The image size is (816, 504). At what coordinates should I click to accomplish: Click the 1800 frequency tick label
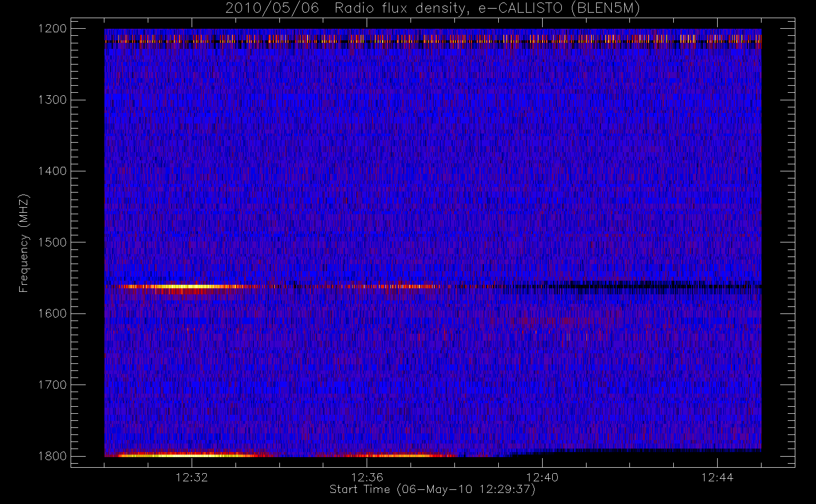pyautogui.click(x=52, y=456)
